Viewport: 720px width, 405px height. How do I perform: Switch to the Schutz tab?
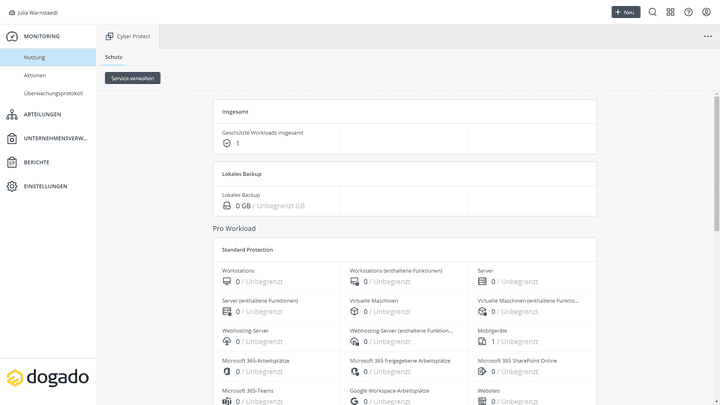coord(113,57)
